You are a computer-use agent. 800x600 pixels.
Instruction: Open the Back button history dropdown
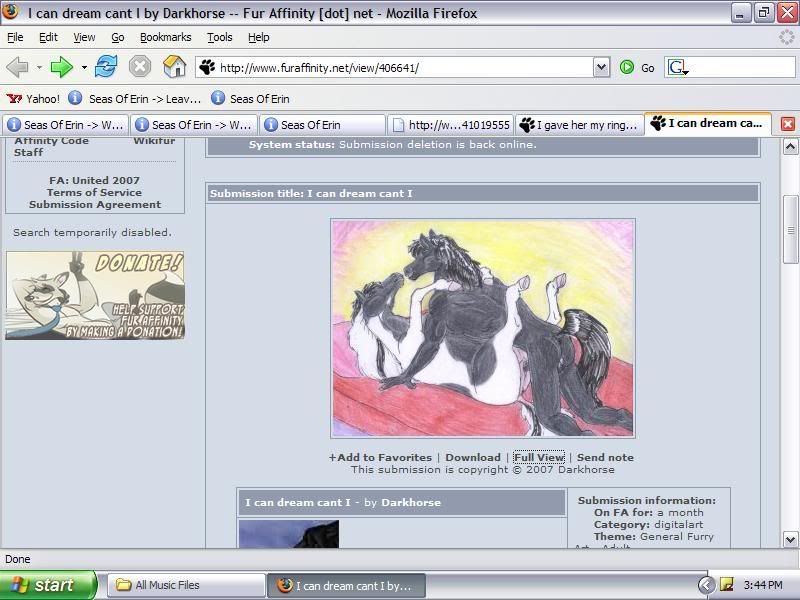[39, 68]
